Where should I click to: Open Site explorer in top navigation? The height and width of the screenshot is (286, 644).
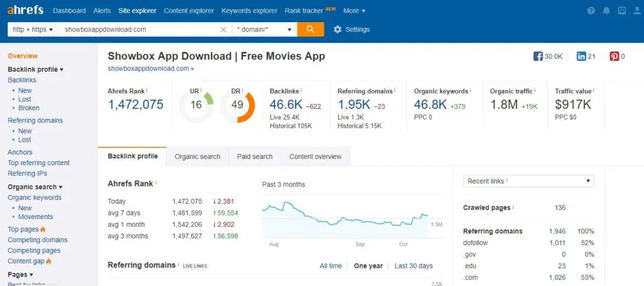pos(137,11)
